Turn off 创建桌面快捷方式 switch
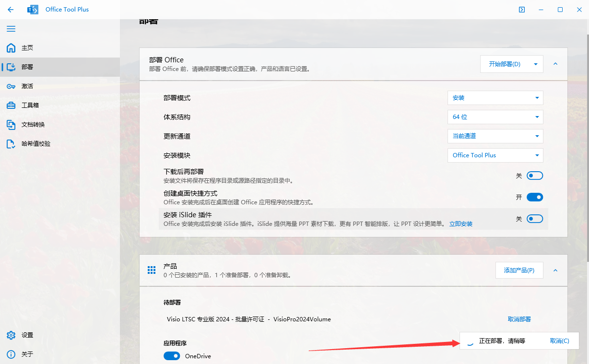Image resolution: width=589 pixels, height=364 pixels. click(535, 197)
